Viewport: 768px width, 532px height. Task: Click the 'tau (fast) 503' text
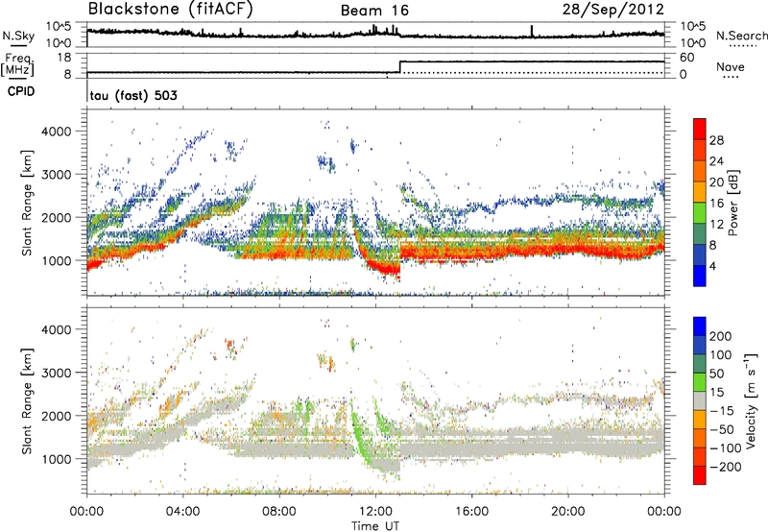click(x=133, y=95)
